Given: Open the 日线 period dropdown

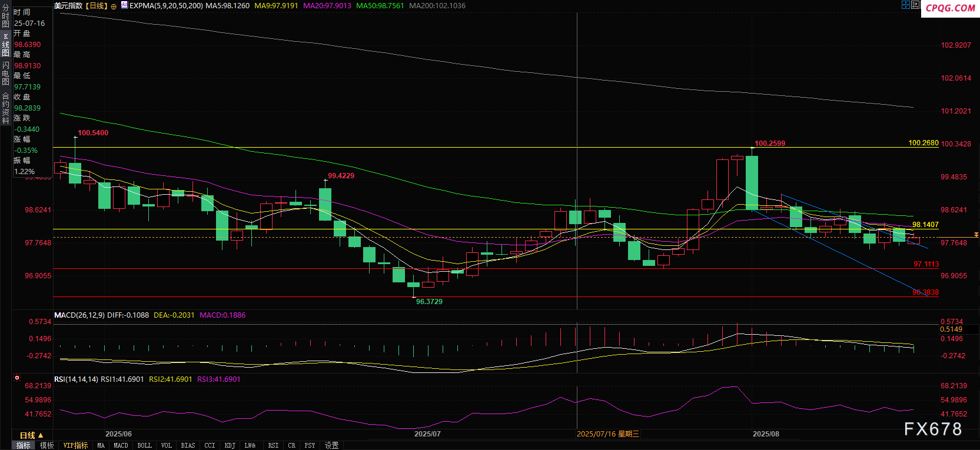Looking at the screenshot, I should tap(31, 435).
